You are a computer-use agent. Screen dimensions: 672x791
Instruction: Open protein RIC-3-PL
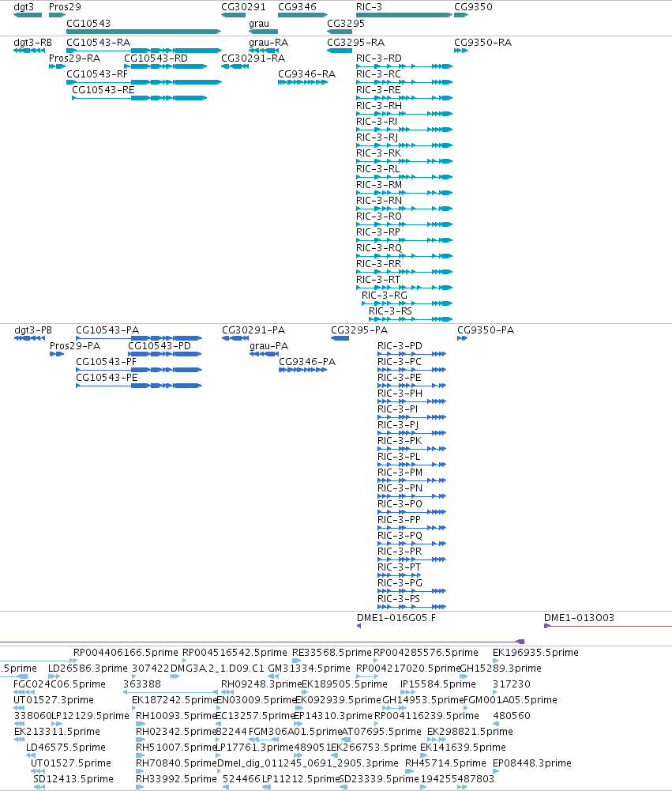412,465
